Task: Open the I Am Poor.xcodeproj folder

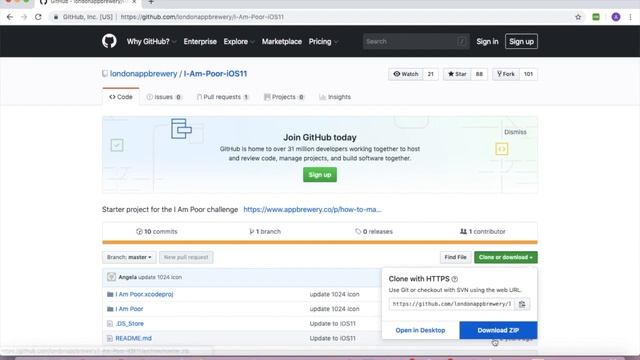Action: coord(144,294)
